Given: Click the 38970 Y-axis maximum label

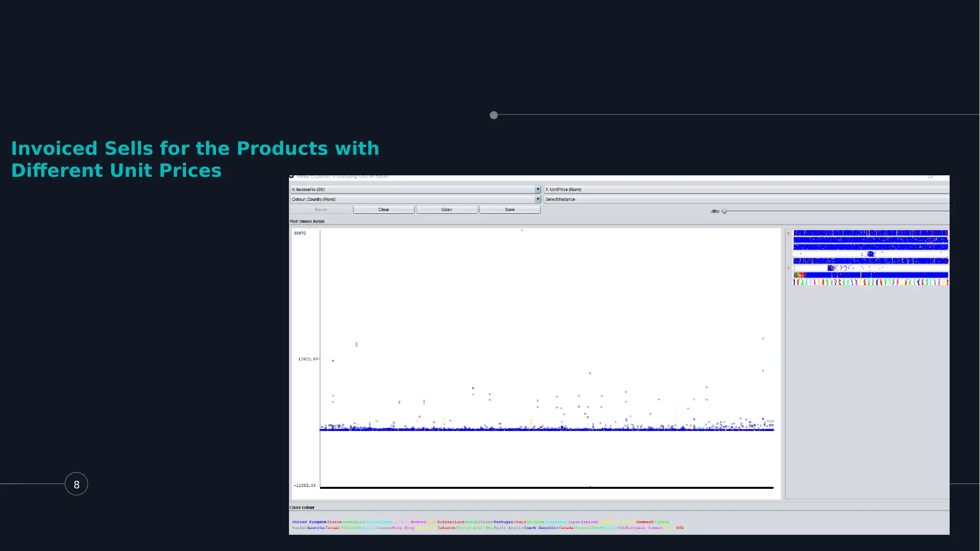Looking at the screenshot, I should click(300, 233).
